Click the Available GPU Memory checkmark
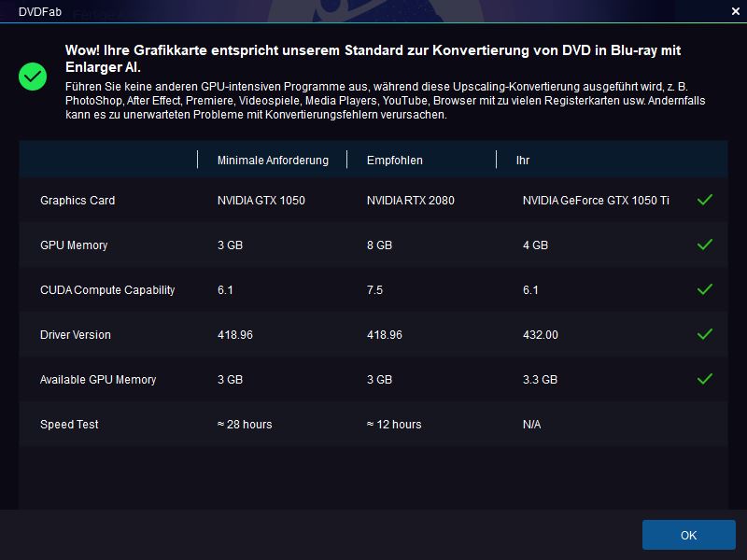747x560 pixels. 705,379
